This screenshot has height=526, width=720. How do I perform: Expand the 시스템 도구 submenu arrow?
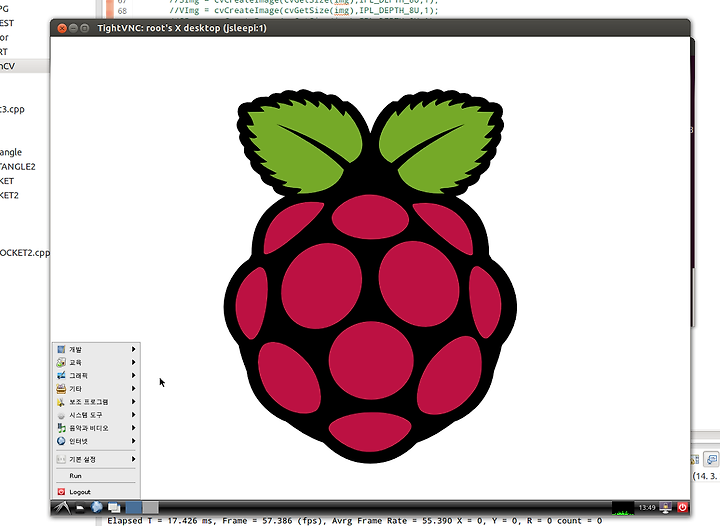pos(134,415)
